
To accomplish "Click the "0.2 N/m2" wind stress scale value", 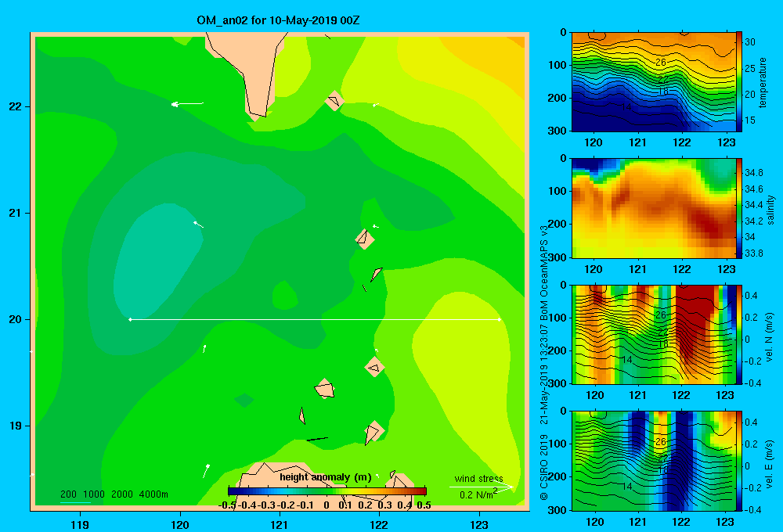I will pos(478,494).
